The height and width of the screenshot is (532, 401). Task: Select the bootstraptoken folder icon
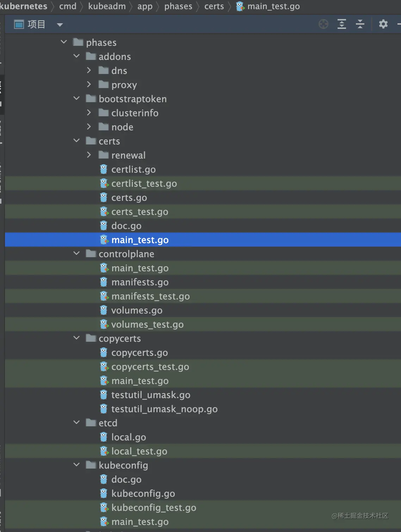(x=91, y=98)
